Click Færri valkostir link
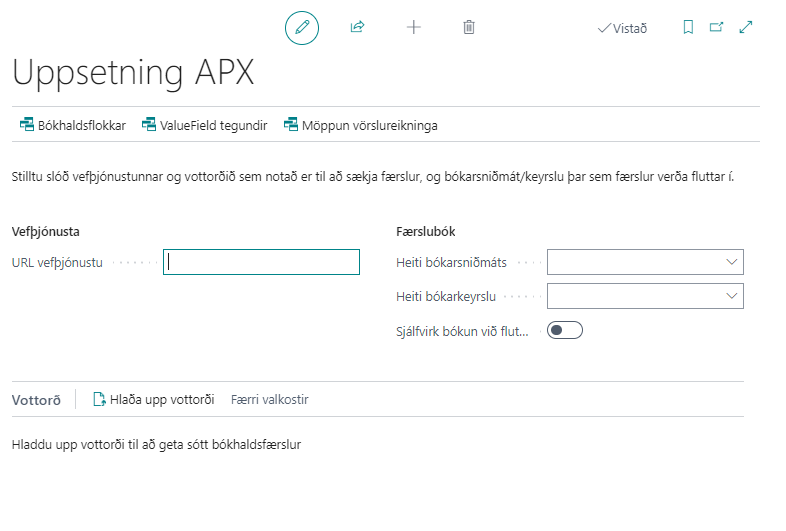The image size is (786, 531). click(x=269, y=400)
